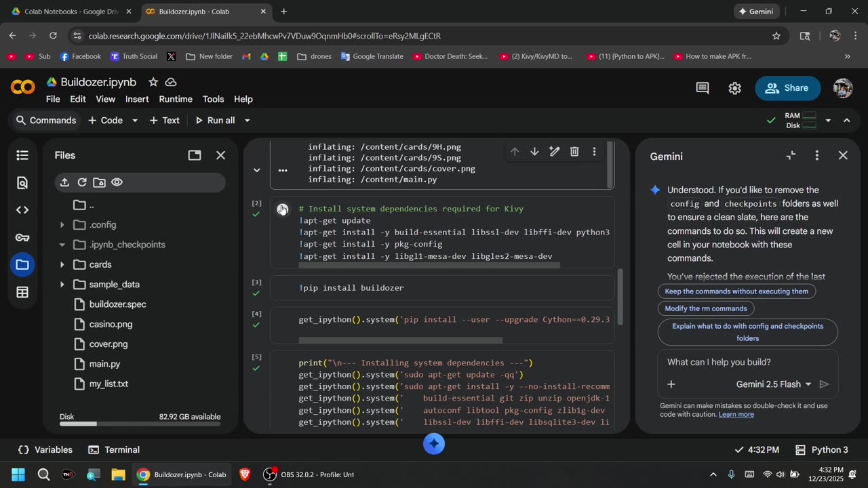
Task: Open the code snippets sidebar icon
Action: click(x=22, y=210)
